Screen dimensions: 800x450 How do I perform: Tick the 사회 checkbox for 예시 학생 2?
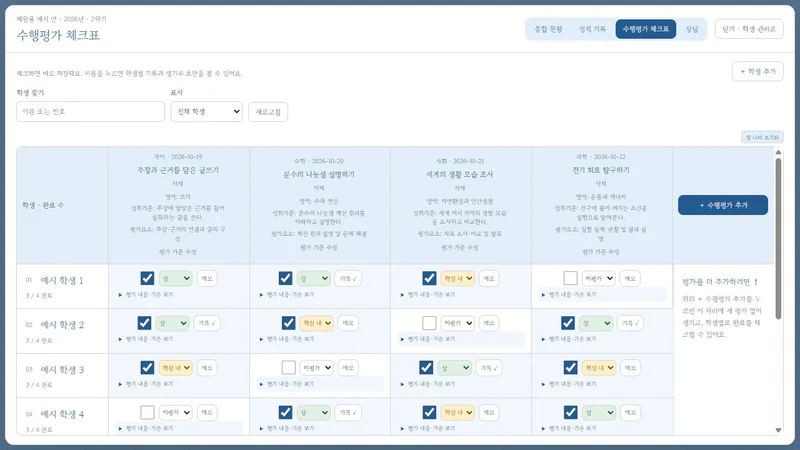coord(429,323)
